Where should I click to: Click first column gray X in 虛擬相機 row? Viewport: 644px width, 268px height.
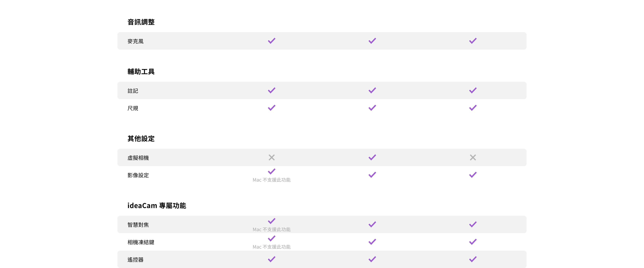(x=272, y=157)
